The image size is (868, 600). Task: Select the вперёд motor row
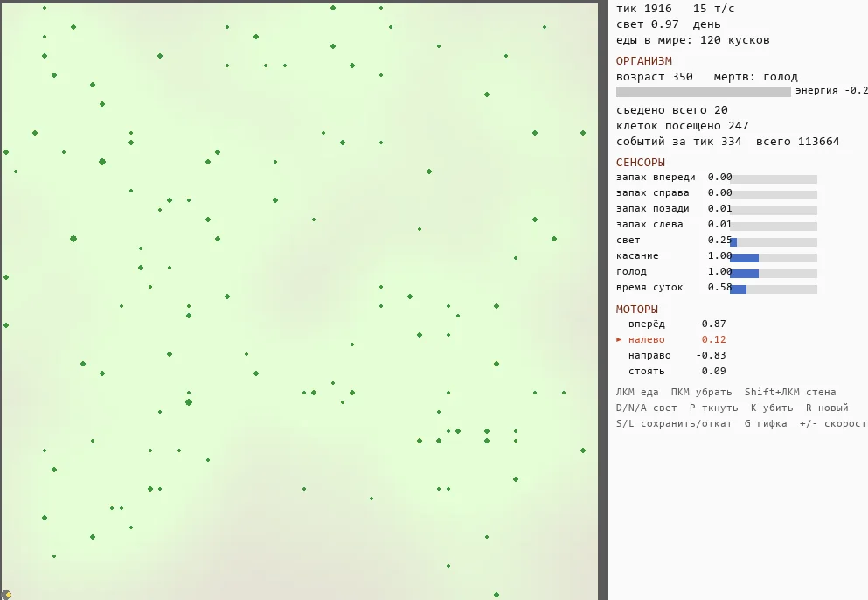(x=677, y=324)
